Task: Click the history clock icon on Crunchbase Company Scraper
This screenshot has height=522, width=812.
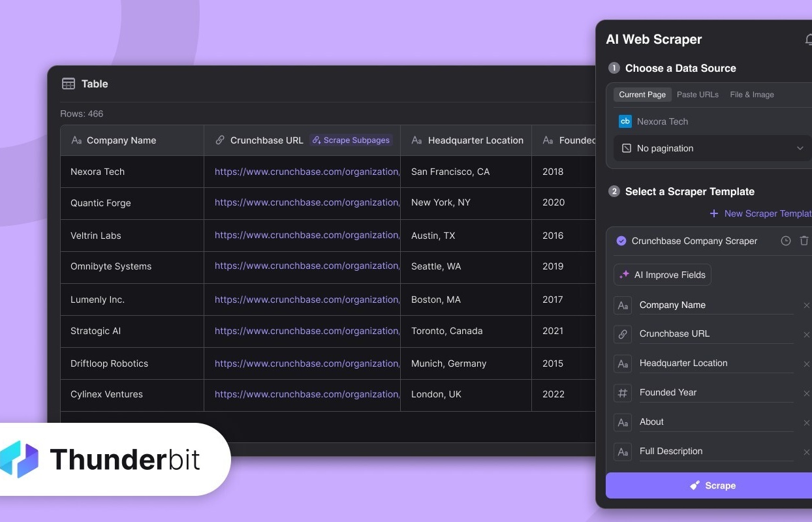Action: tap(786, 241)
